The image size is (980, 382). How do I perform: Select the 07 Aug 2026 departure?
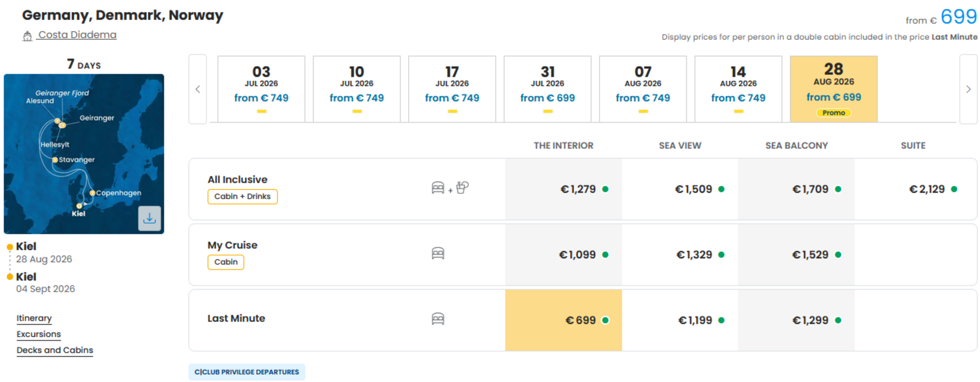coord(643,89)
